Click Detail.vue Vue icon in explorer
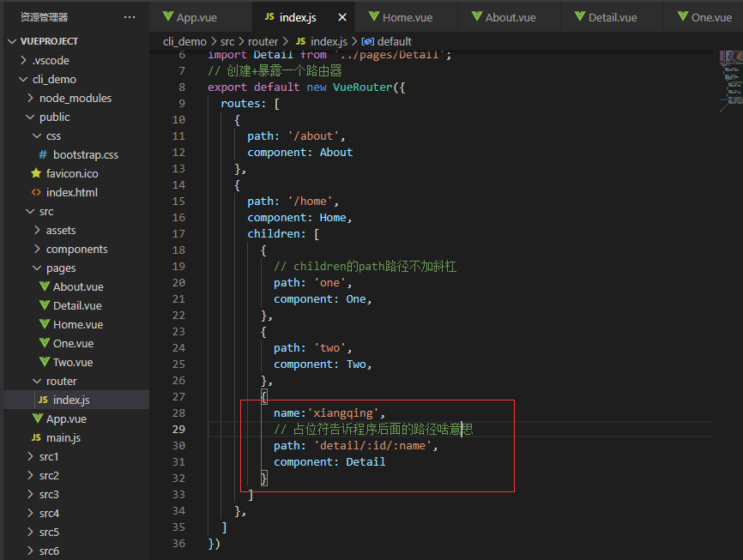The width and height of the screenshot is (743, 560). click(45, 305)
